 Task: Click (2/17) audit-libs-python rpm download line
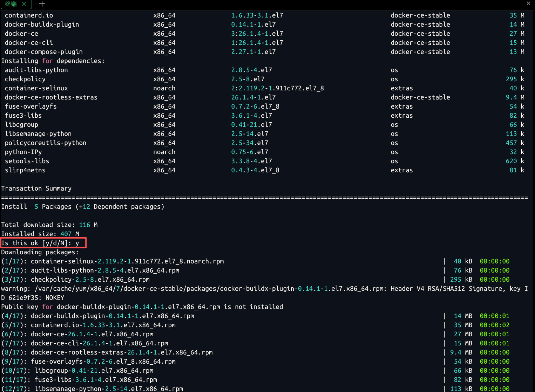point(255,270)
